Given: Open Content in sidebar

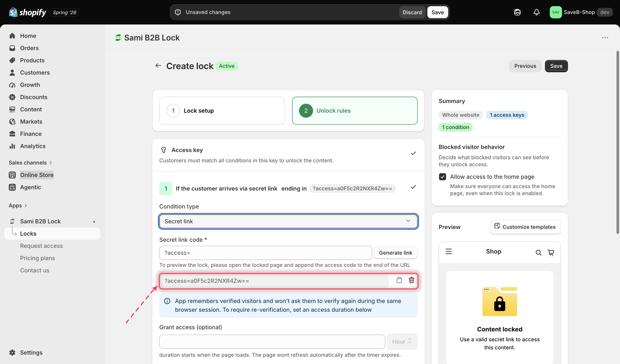Looking at the screenshot, I should point(31,109).
